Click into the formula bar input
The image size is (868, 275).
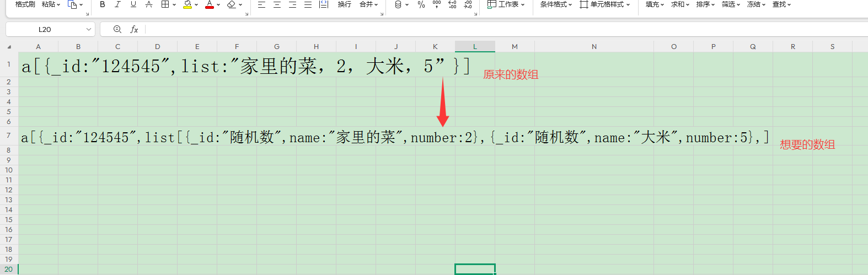coord(506,29)
